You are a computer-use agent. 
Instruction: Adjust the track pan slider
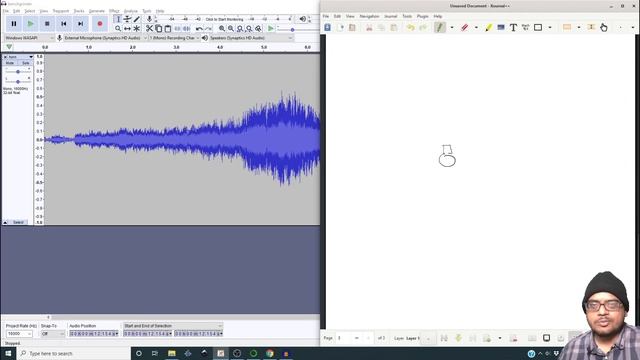point(18,81)
